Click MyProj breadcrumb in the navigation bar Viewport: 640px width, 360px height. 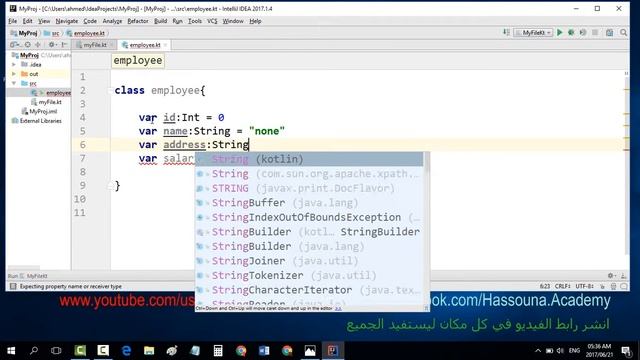pos(24,33)
